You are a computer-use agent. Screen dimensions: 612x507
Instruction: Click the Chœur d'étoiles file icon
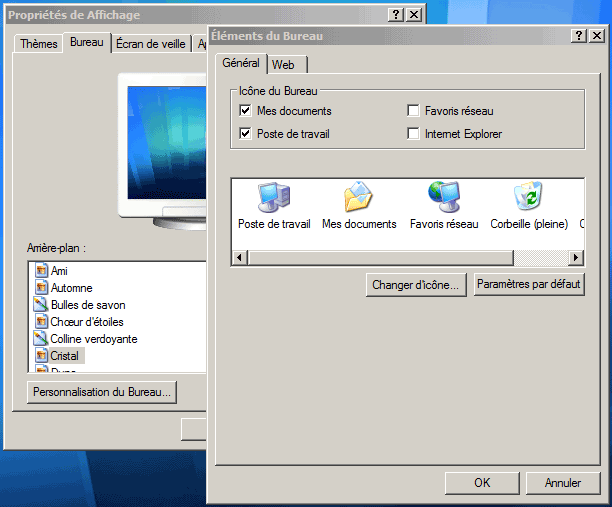[x=41, y=321]
